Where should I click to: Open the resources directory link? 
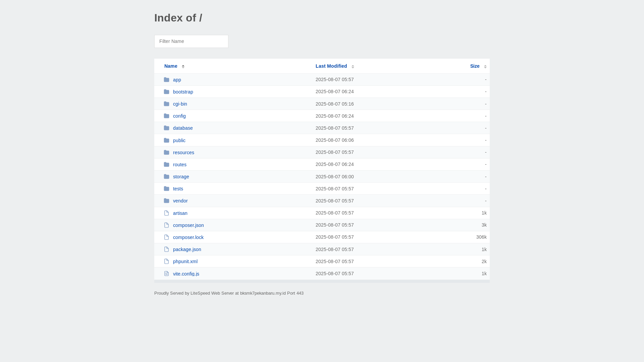click(x=183, y=153)
